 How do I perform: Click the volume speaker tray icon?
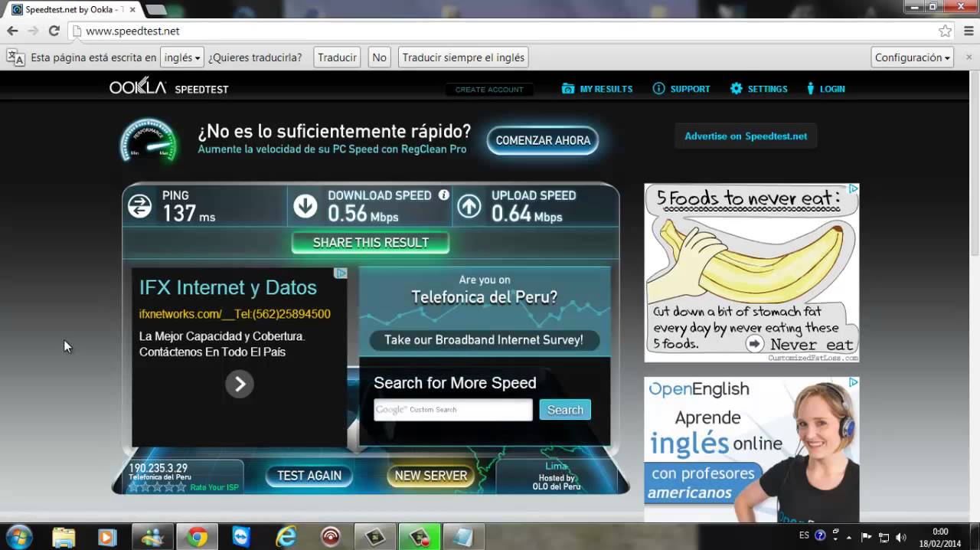point(900,537)
